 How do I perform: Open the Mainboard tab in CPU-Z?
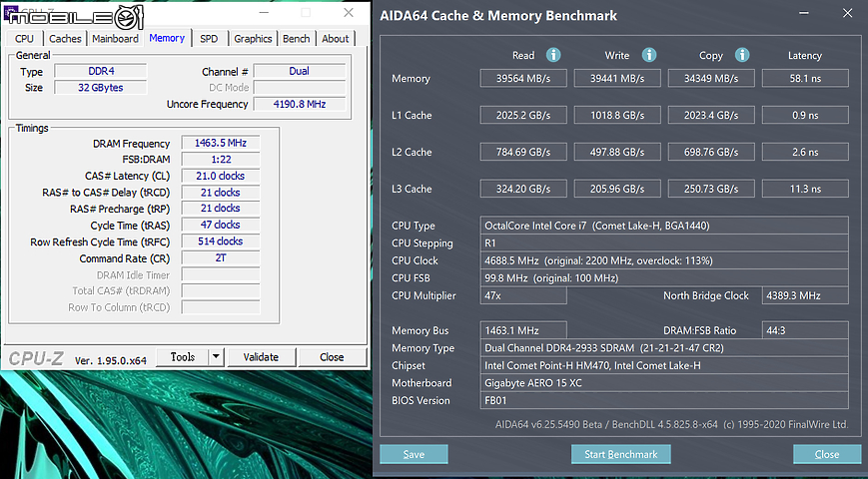(x=115, y=39)
